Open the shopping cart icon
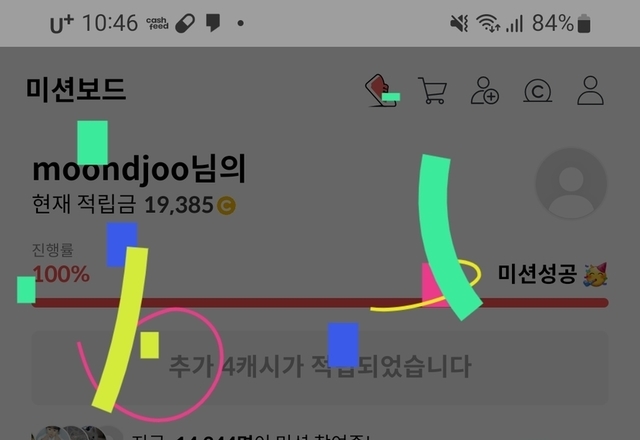 pyautogui.click(x=433, y=90)
